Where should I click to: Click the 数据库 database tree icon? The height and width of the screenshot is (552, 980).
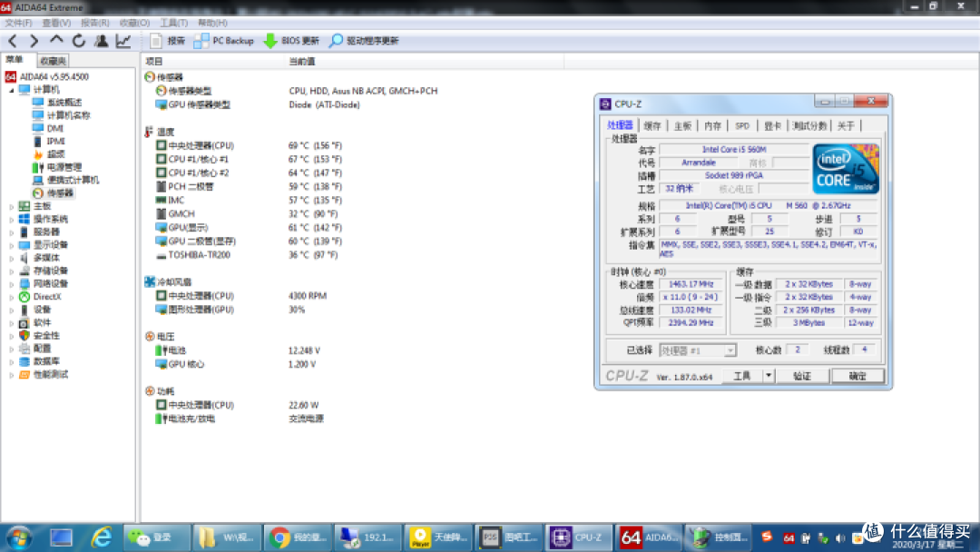click(24, 361)
